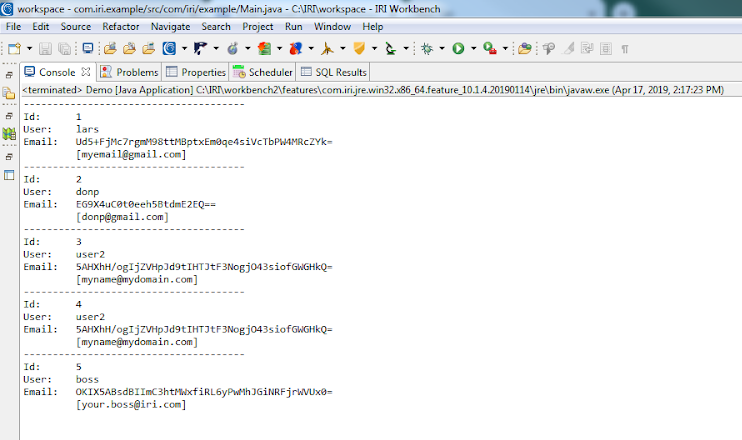
Task: Open the Run configurations dropdown arrow
Action: (x=473, y=48)
